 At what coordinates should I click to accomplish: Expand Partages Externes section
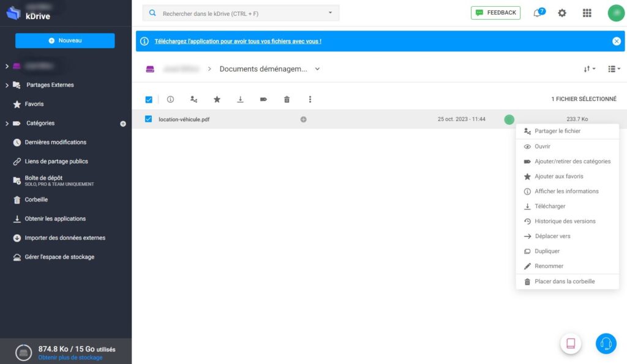point(7,85)
